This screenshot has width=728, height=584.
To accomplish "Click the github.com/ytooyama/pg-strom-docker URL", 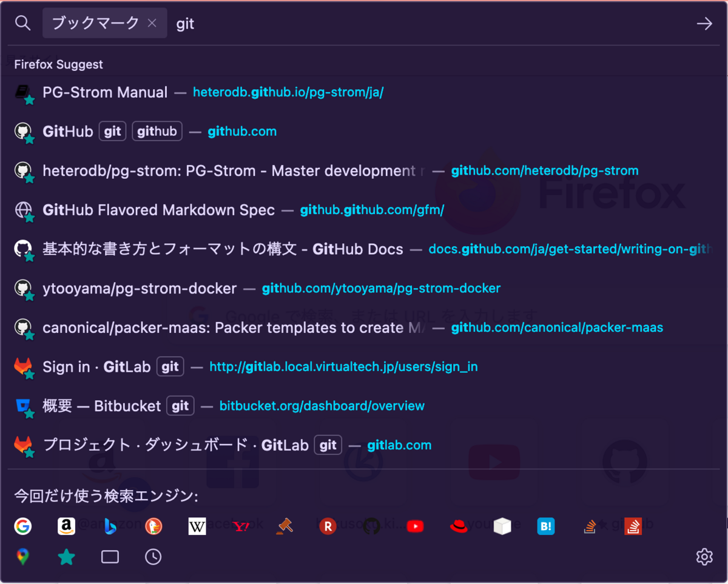I will 381,288.
